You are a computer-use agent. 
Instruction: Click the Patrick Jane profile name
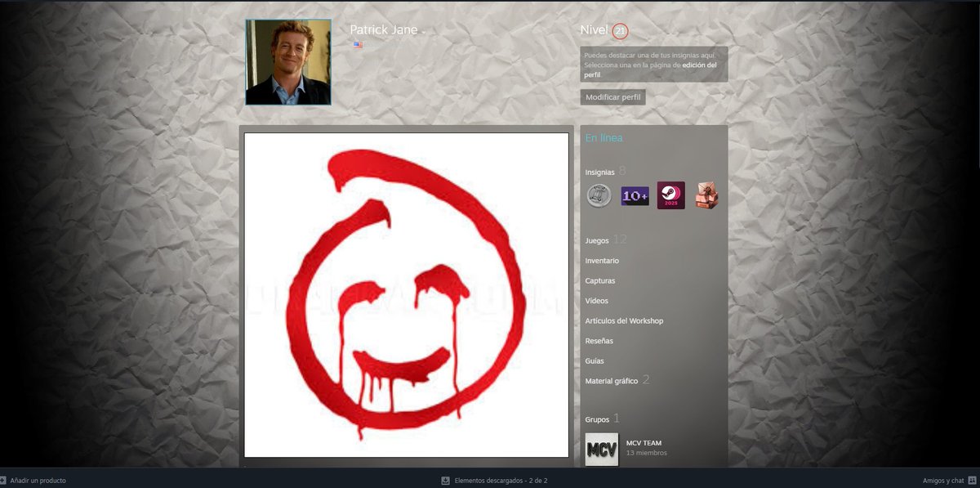[384, 29]
